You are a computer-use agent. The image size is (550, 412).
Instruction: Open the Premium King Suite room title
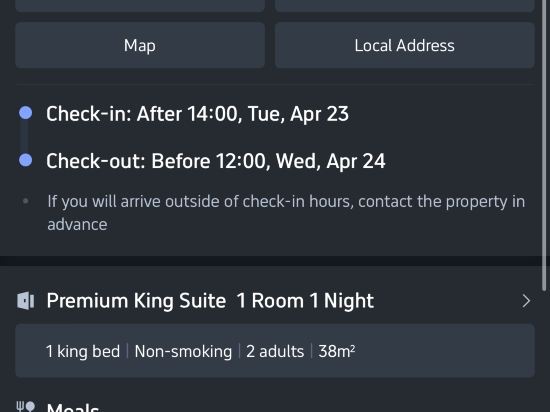click(136, 301)
